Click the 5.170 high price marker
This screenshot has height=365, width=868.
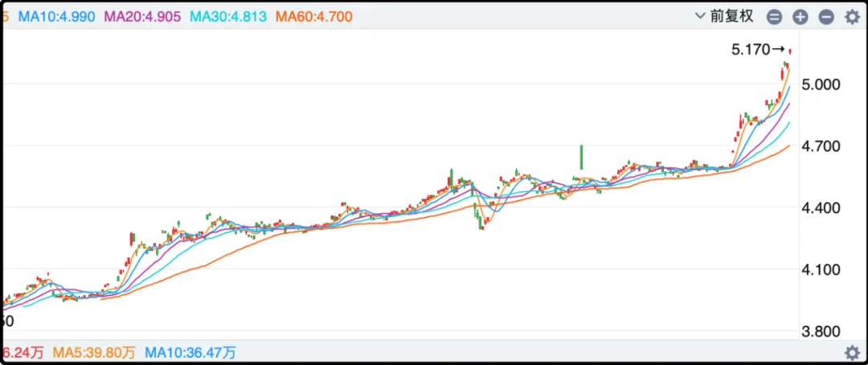[x=758, y=51]
